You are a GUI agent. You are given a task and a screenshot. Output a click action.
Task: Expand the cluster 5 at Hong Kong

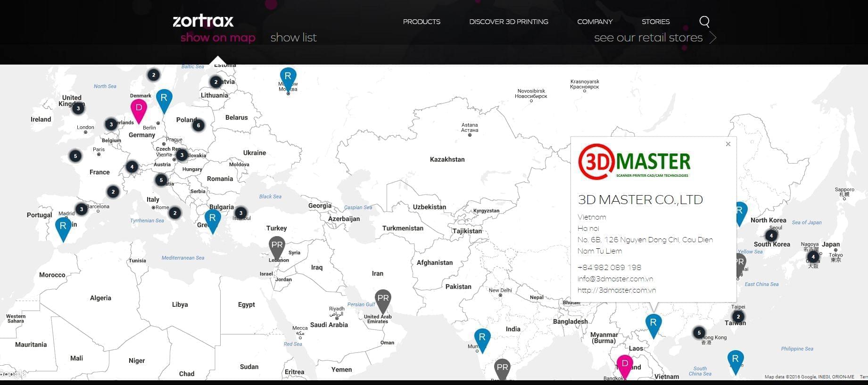pyautogui.click(x=699, y=333)
